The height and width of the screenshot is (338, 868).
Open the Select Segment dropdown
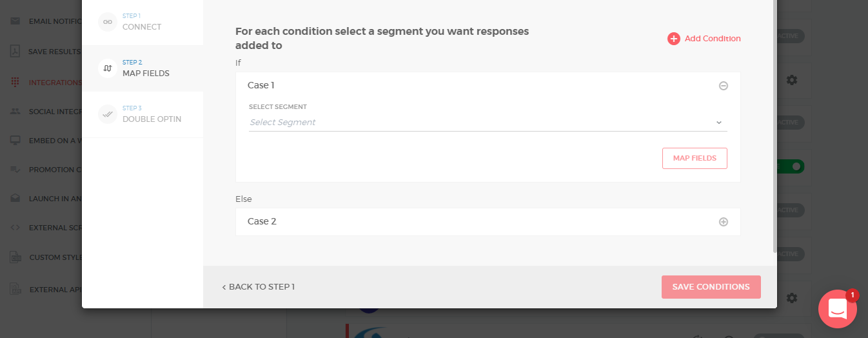488,123
